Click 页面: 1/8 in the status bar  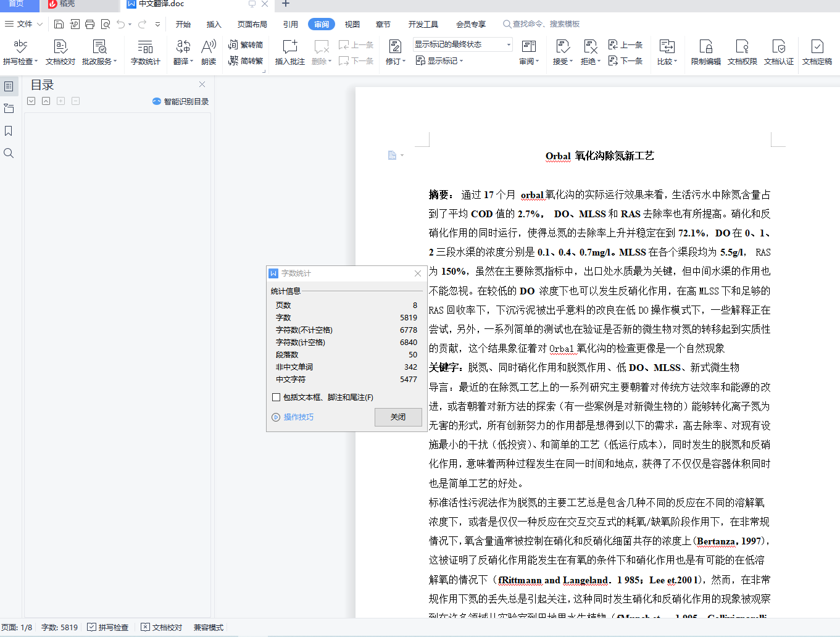click(x=17, y=627)
